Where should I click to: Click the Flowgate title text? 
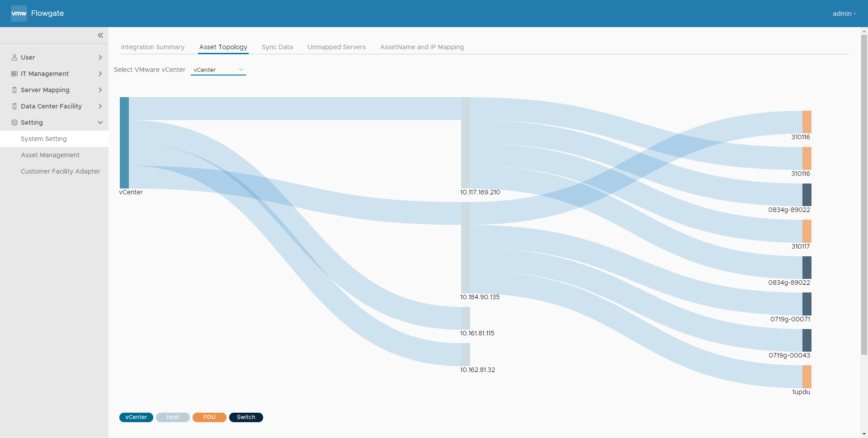[x=47, y=14]
